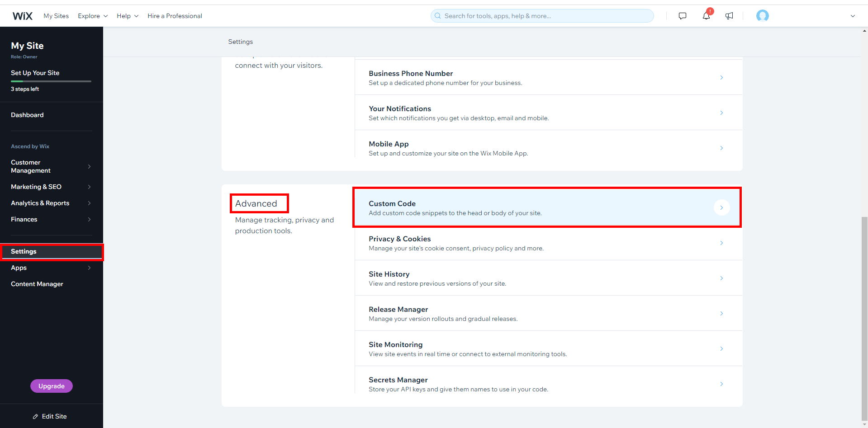
Task: Expand Apps submenu arrow
Action: (x=89, y=268)
